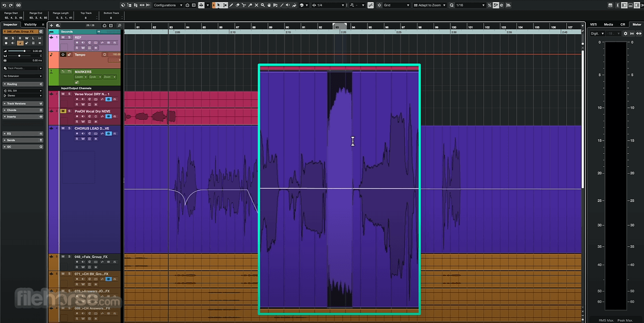Image resolution: width=644 pixels, height=323 pixels.
Task: Open Edit Channel Settings in Inspector
Action: (41, 32)
